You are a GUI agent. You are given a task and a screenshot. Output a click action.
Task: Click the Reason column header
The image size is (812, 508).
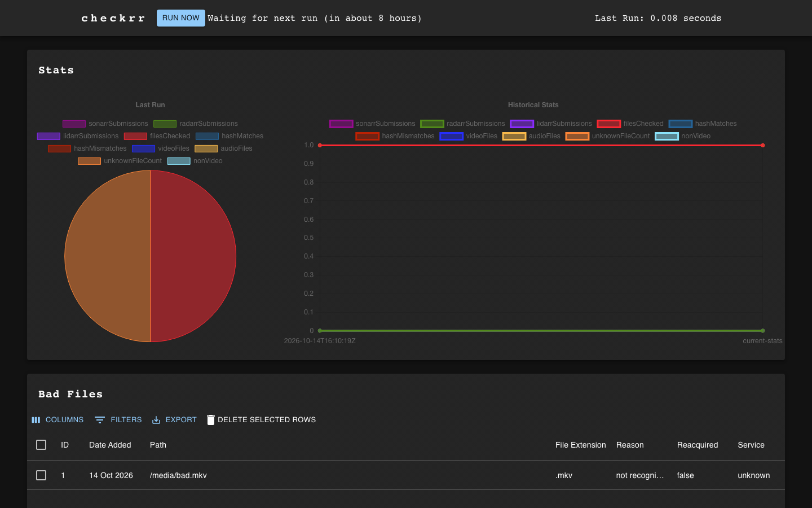click(630, 445)
